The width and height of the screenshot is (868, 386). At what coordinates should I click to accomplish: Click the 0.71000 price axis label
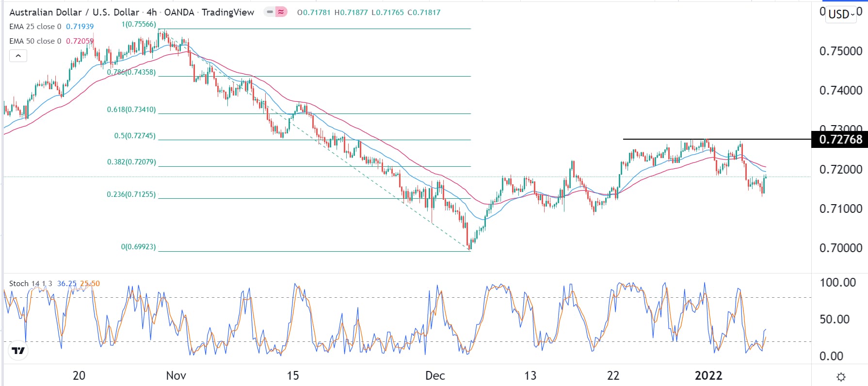pyautogui.click(x=841, y=209)
